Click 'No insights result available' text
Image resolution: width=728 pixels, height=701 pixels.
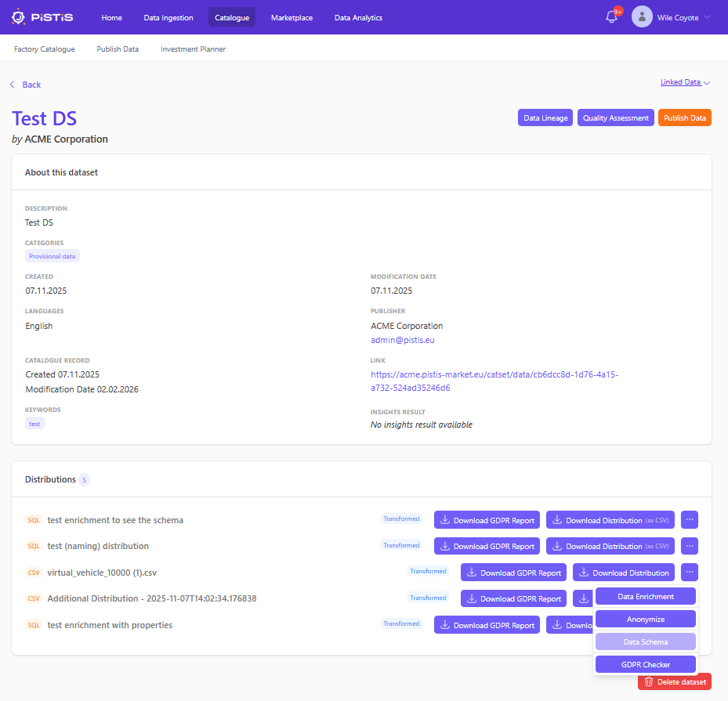coord(421,425)
